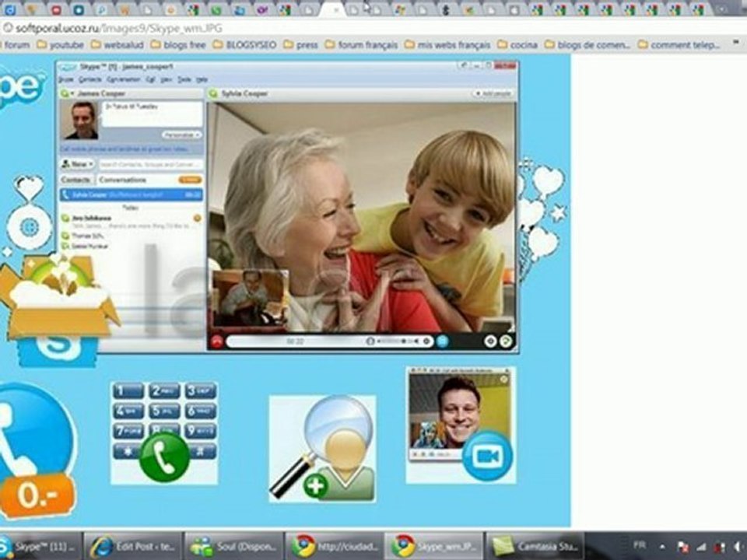
Task: Click the green fullscreen icon in call bar
Action: (506, 341)
